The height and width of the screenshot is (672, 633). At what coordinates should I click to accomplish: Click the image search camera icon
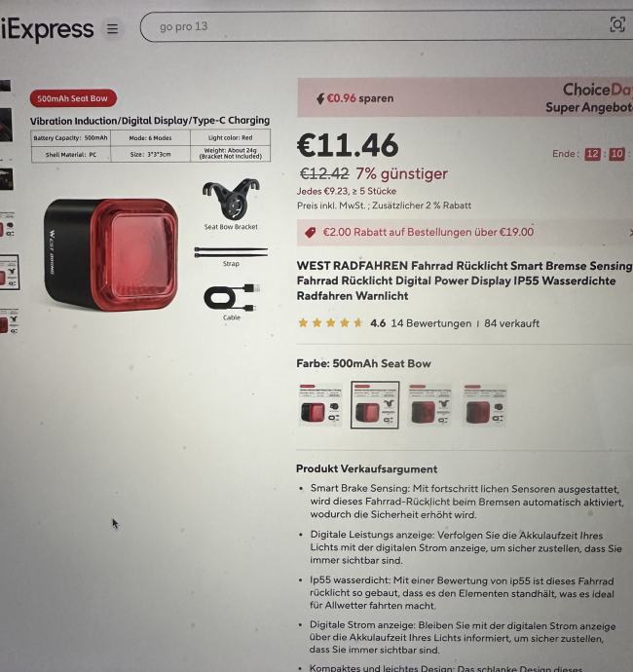[x=617, y=25]
